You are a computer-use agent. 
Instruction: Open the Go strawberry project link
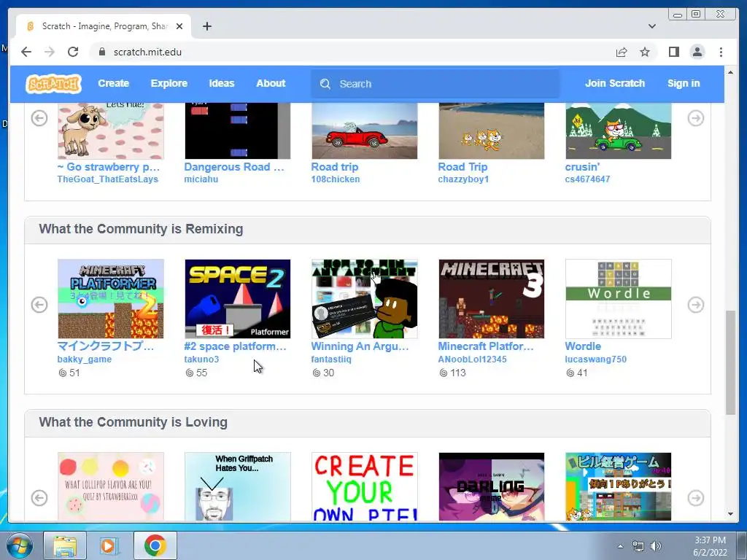(x=109, y=167)
